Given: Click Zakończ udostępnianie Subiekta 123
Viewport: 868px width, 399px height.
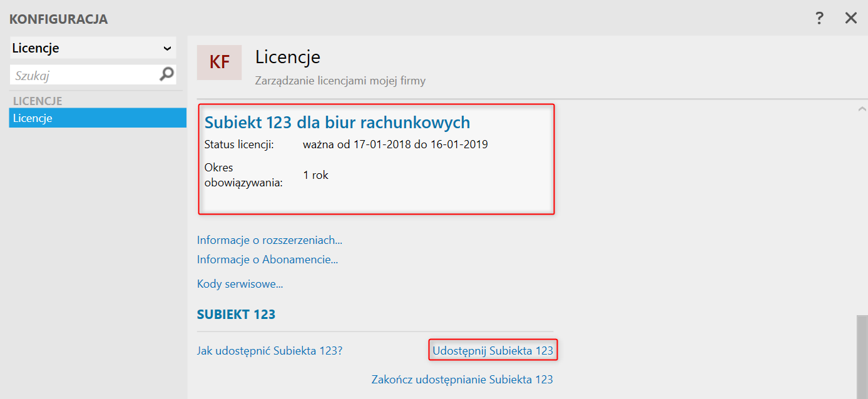Looking at the screenshot, I should (462, 380).
